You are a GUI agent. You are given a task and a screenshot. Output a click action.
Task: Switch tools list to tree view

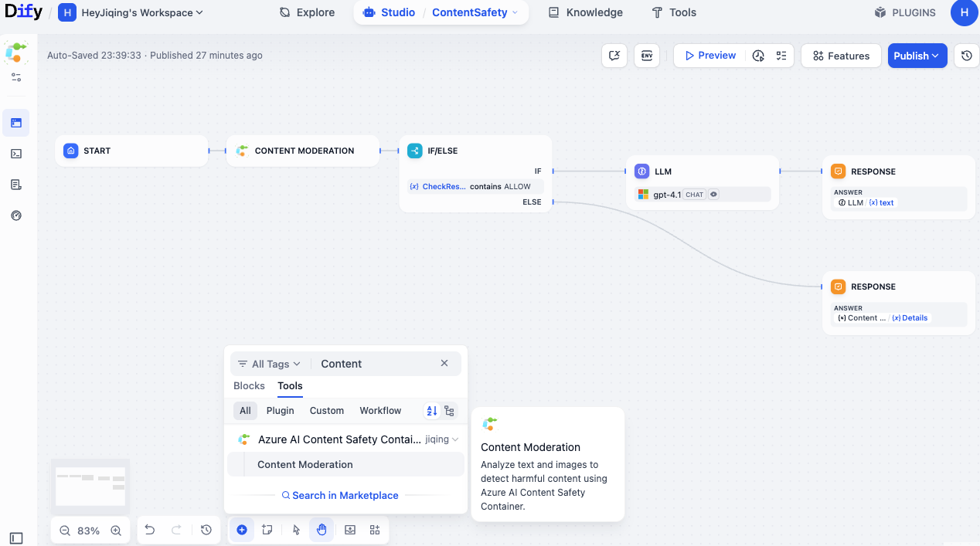pos(449,411)
